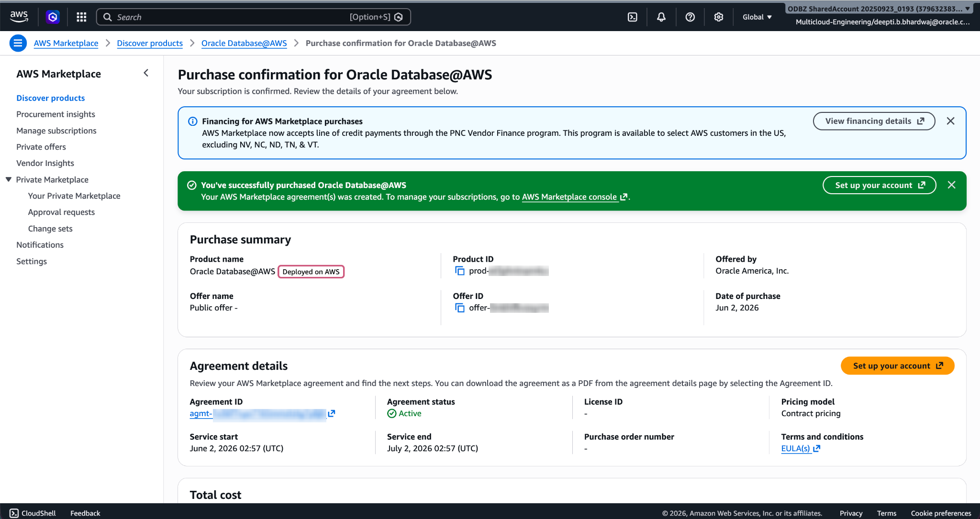The image size is (980, 519).
Task: Click Oracle Database@AWS breadcrumb link
Action: 244,43
